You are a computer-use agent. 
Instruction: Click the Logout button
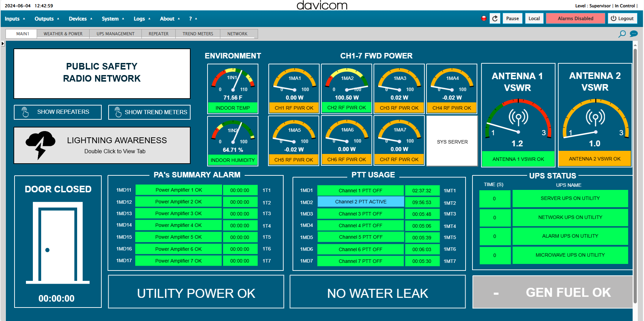[x=623, y=19]
